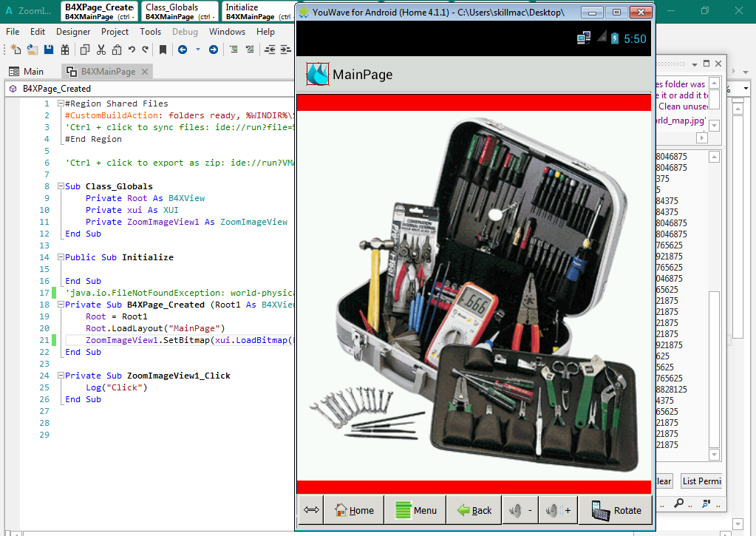Collapse the Region Shared Files block
The width and height of the screenshot is (756, 536).
click(60, 104)
